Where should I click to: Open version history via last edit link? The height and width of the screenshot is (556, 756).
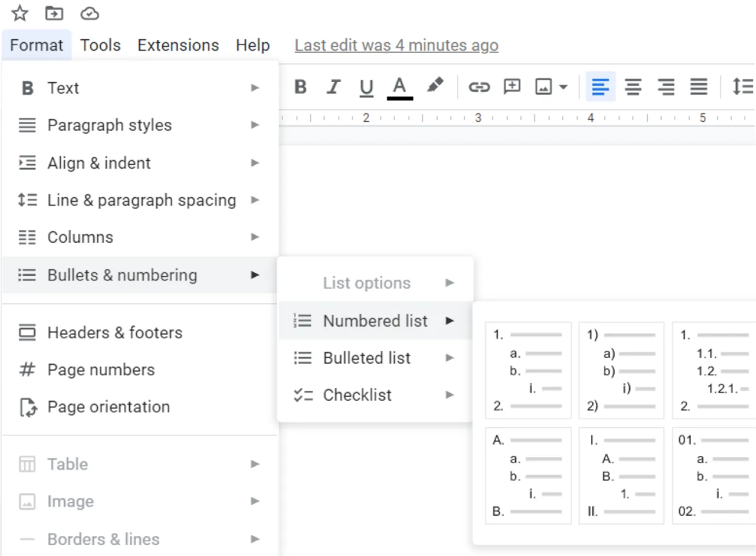395,45
